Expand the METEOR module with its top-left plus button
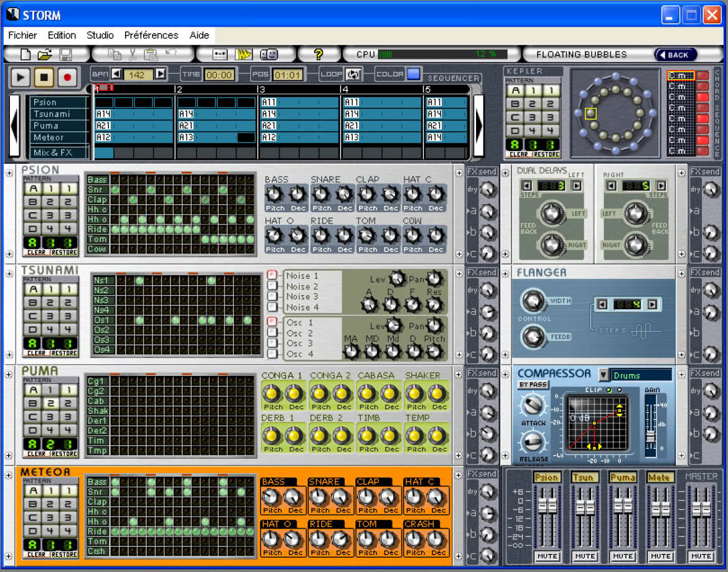The image size is (728, 572). [9, 476]
